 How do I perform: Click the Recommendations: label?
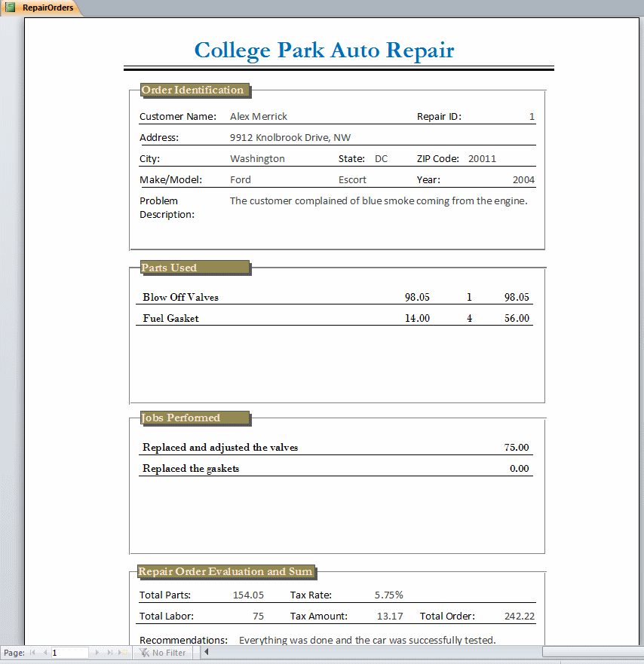(x=183, y=641)
